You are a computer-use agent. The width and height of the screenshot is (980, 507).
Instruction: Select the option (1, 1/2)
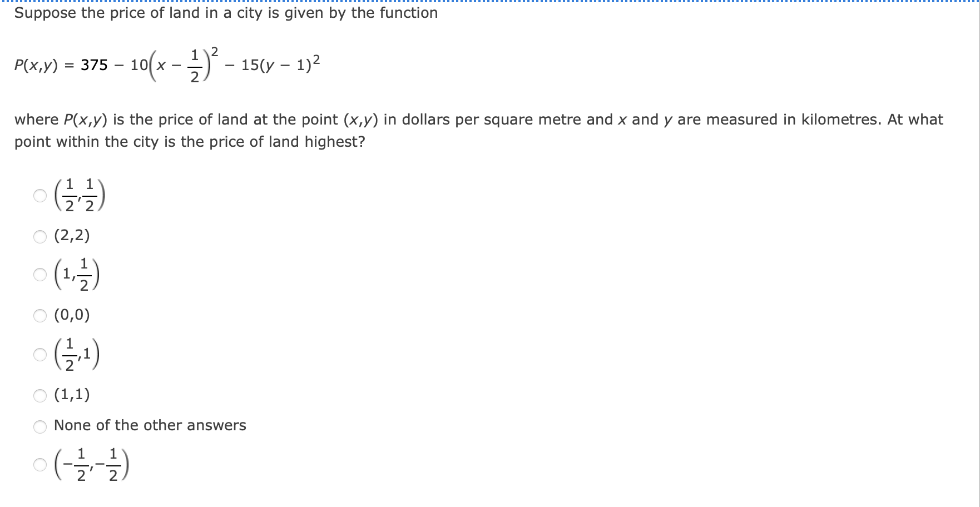point(39,275)
